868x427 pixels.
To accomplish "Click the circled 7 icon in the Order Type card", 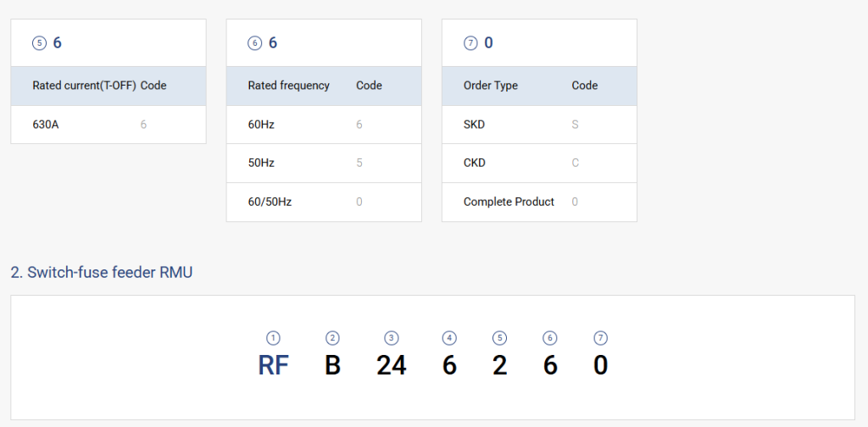I will click(x=470, y=43).
